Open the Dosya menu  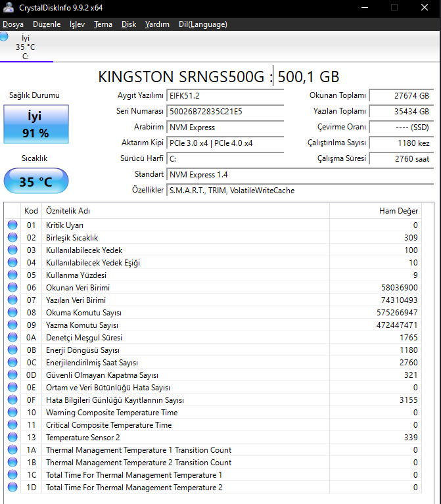click(x=13, y=24)
